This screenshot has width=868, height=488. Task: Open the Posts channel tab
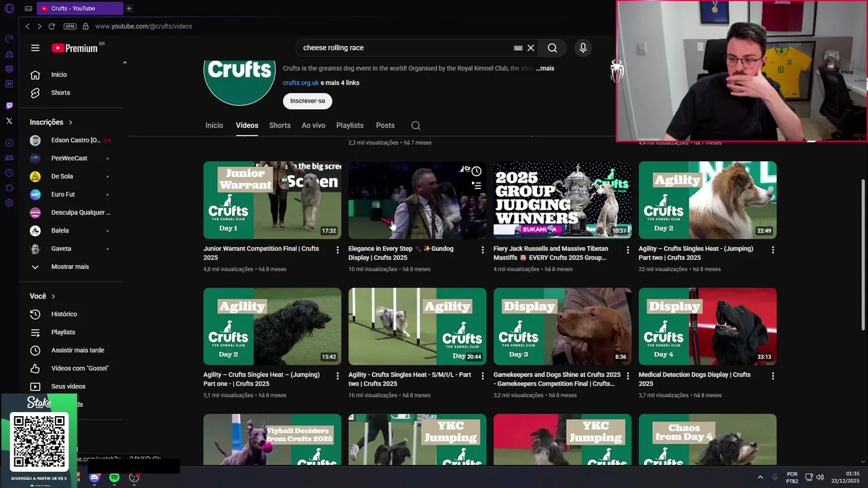tap(385, 125)
